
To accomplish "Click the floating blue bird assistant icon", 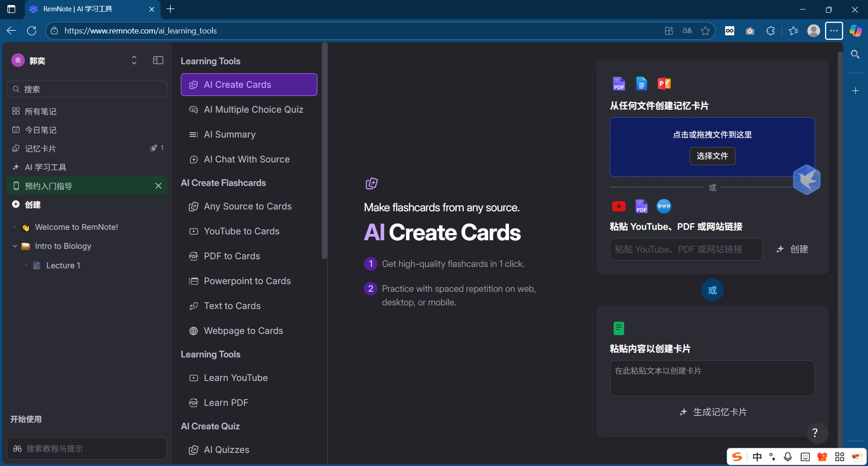I will pyautogui.click(x=807, y=180).
